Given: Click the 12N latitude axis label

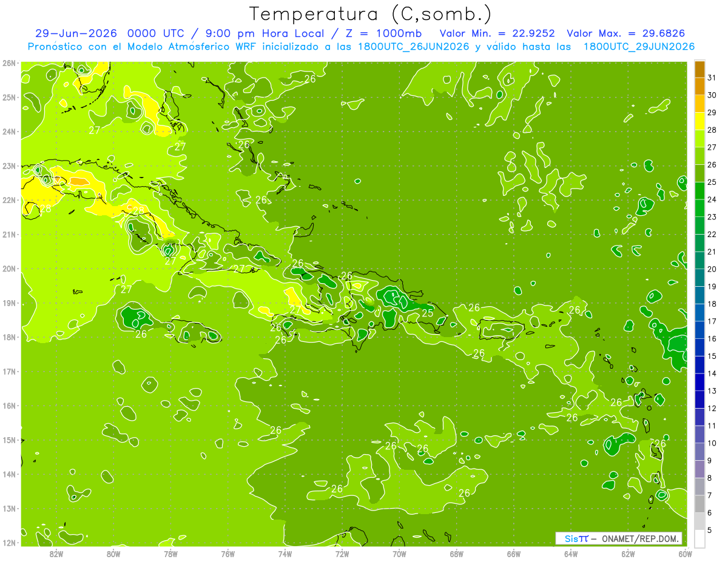Looking at the screenshot, I should tap(8, 543).
